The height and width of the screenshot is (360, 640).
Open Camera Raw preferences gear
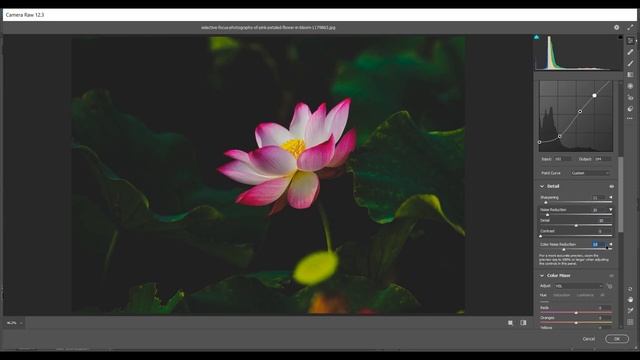(616, 27)
